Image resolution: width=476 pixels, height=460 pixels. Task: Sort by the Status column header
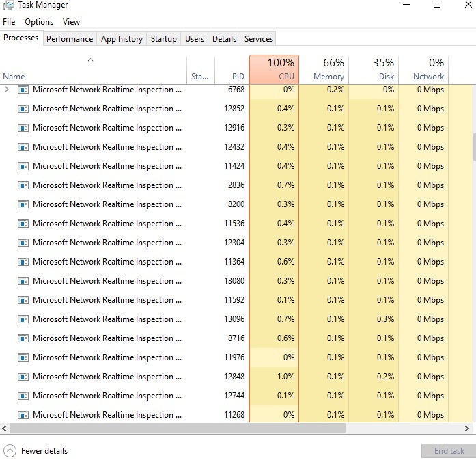coord(201,70)
